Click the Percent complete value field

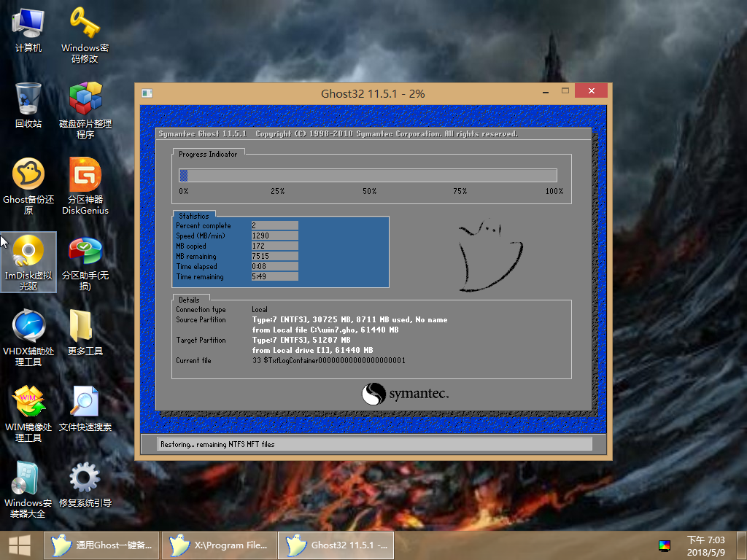pos(275,225)
